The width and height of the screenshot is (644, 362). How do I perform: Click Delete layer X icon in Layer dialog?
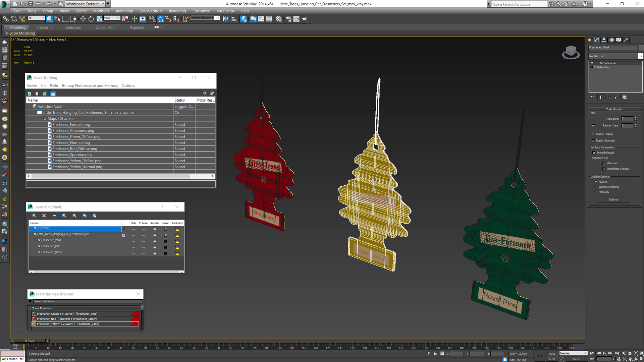pos(44,216)
